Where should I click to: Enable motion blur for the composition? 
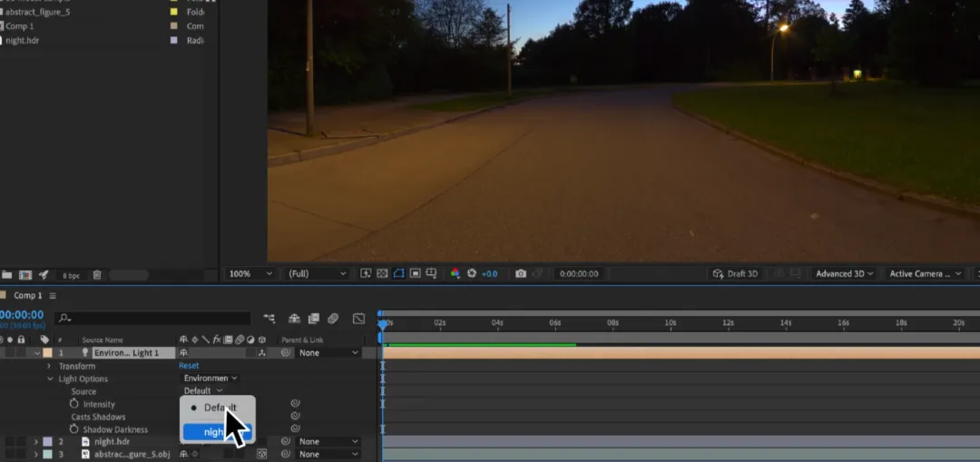333,319
